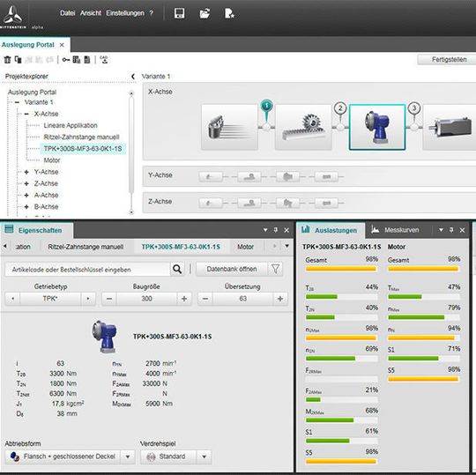Open properties tab list dropdown arrow
This screenshot has height=475, width=476.
286,246
